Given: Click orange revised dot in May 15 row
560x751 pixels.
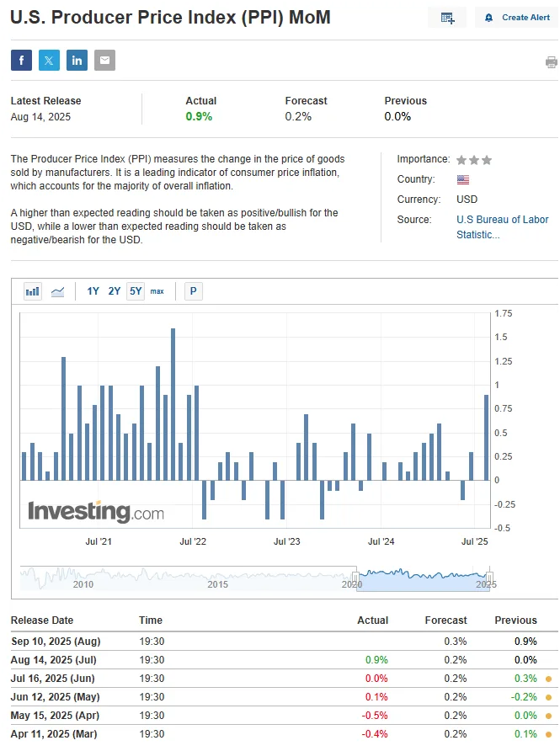Looking at the screenshot, I should 548,716.
